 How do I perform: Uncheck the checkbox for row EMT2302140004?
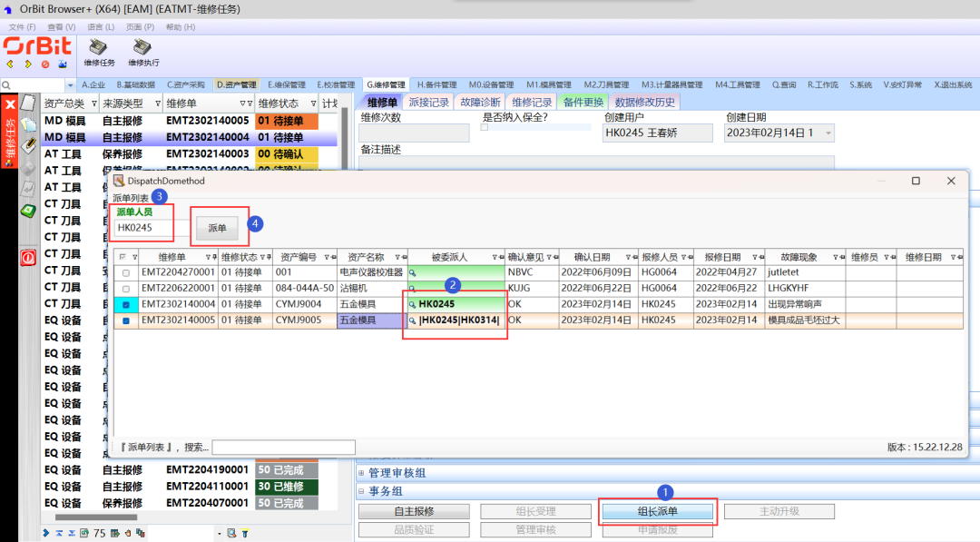(x=126, y=304)
